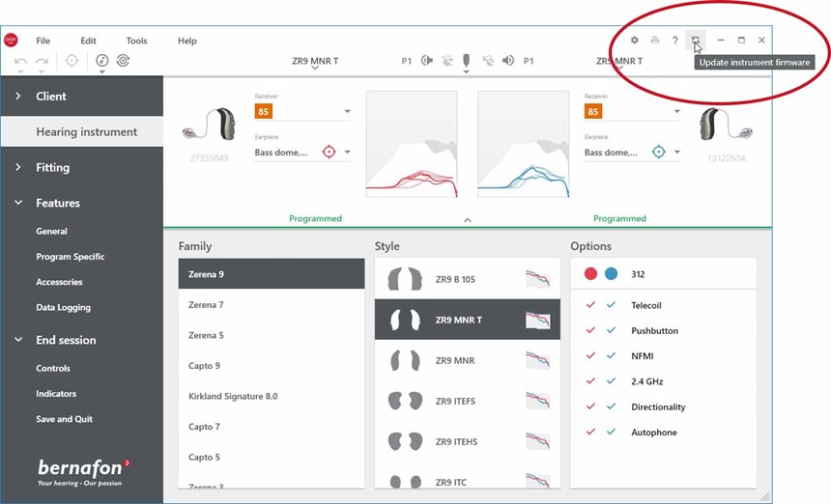
Task: Click Save and Quit in sidebar
Action: (x=64, y=419)
